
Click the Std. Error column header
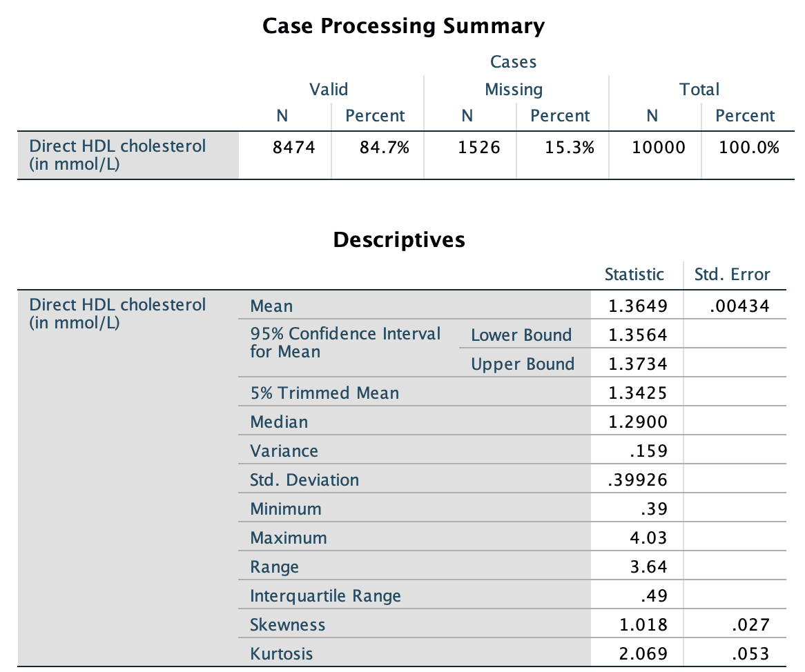click(x=732, y=275)
